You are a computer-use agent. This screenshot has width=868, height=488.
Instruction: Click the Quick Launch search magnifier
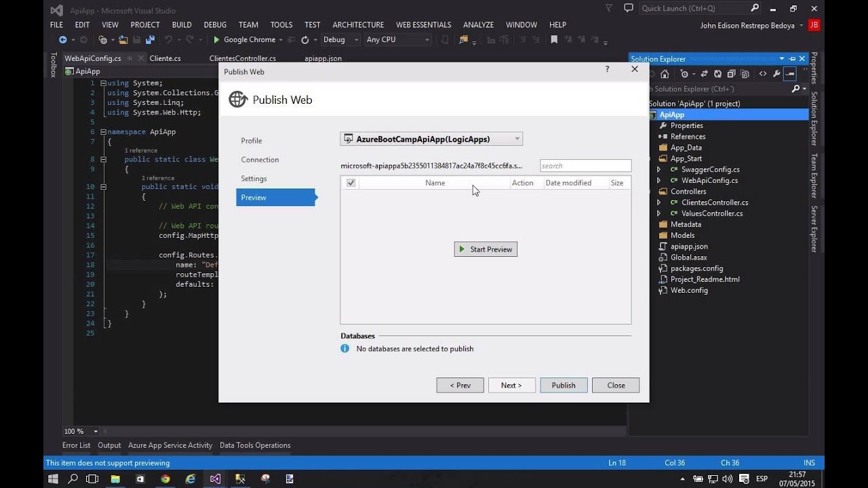[x=755, y=8]
